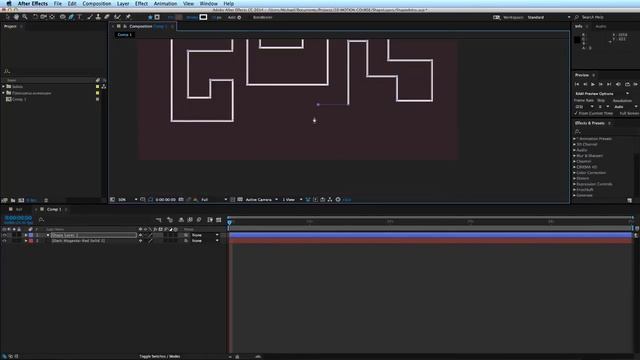Open the After Effects application menu
The height and width of the screenshot is (360, 640).
(33, 4)
